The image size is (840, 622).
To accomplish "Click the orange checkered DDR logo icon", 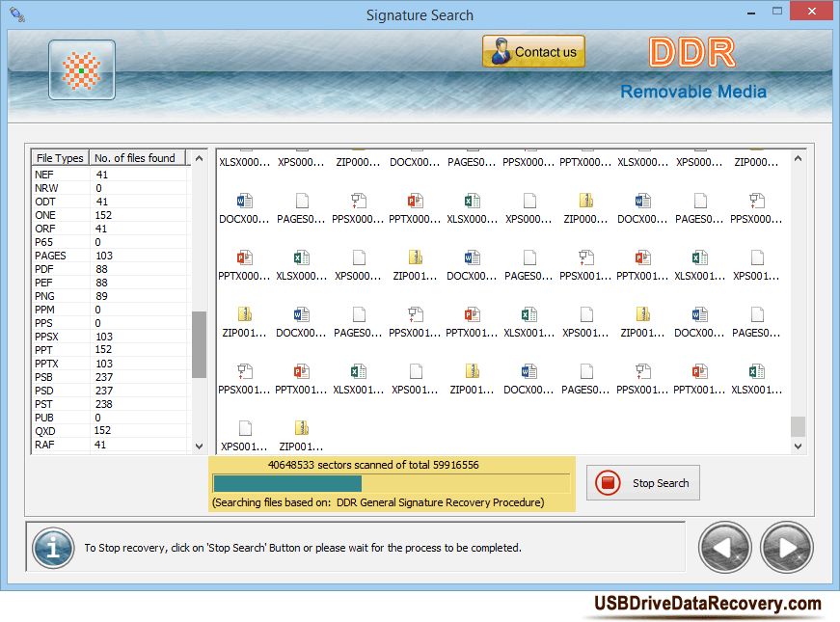I will (81, 69).
